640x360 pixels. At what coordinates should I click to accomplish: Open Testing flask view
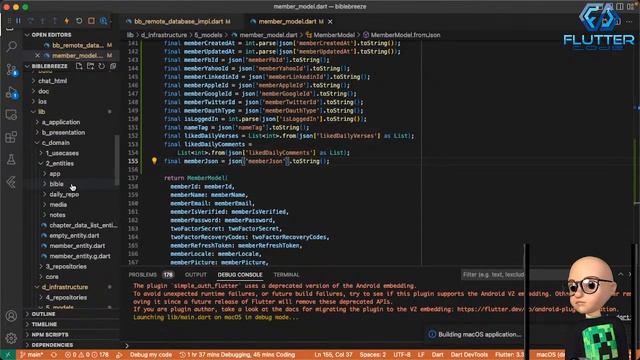click(x=11, y=160)
